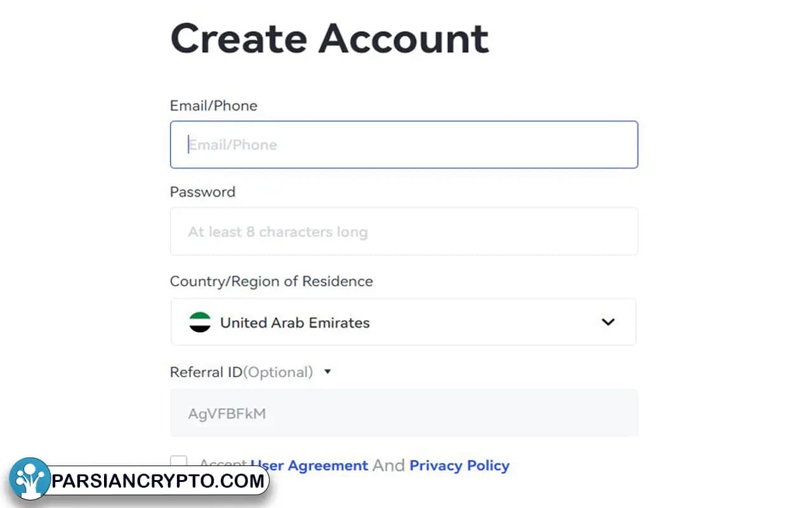Click the Optional text next to Referral ID
Viewport: 812px width, 508px height.
click(281, 372)
